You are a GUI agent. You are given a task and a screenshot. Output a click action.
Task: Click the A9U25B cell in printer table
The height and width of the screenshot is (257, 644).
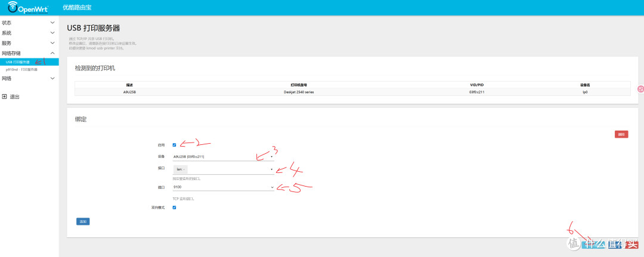[x=129, y=92]
